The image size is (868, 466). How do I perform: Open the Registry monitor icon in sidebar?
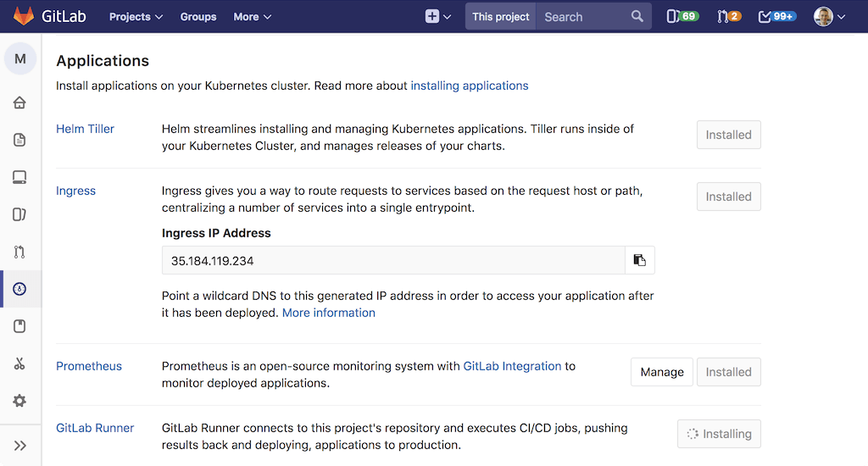[x=19, y=177]
